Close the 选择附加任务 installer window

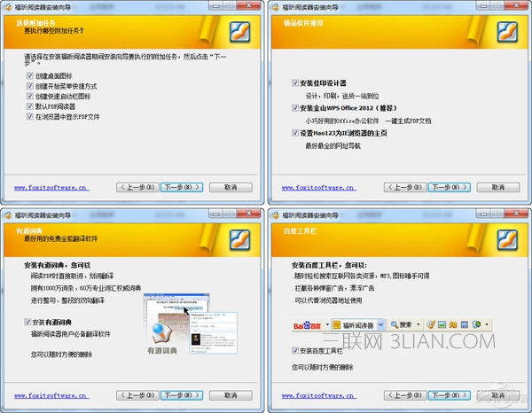(248, 5)
